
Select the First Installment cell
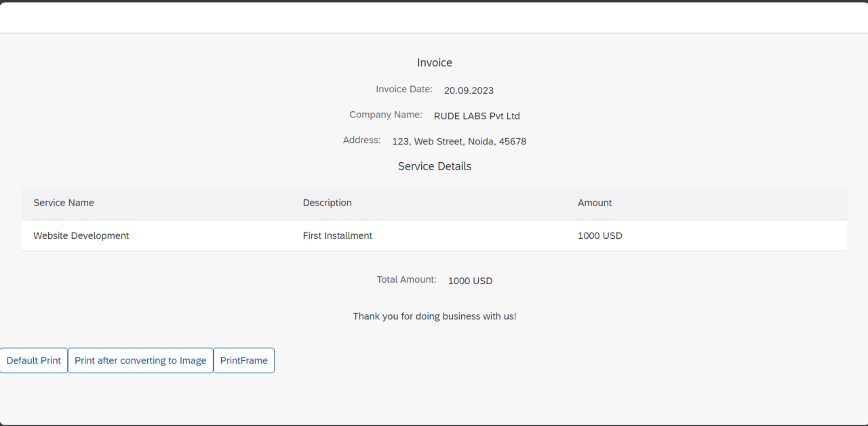(338, 236)
